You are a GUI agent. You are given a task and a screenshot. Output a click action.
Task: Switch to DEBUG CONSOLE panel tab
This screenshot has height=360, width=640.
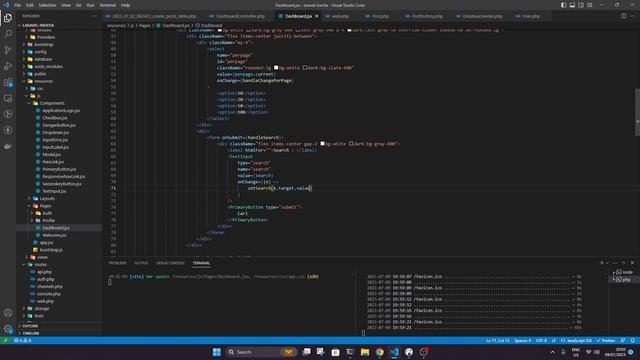[x=170, y=263]
